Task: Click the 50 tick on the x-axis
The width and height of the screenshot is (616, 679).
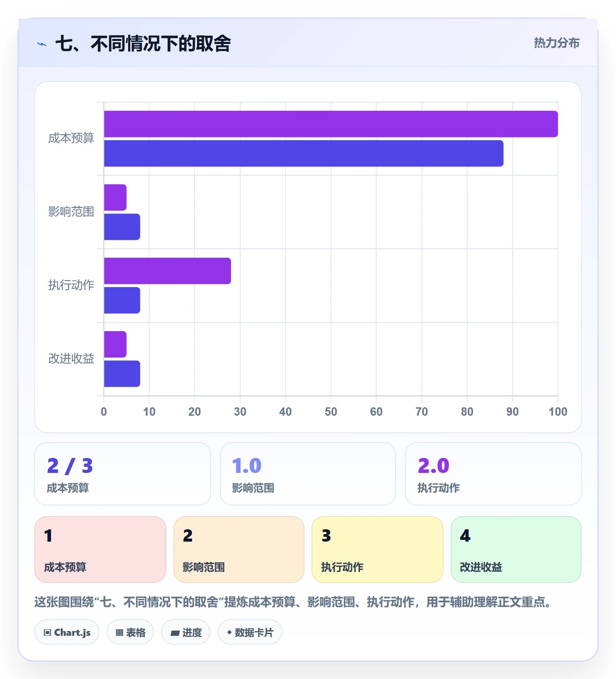Action: pos(331,412)
